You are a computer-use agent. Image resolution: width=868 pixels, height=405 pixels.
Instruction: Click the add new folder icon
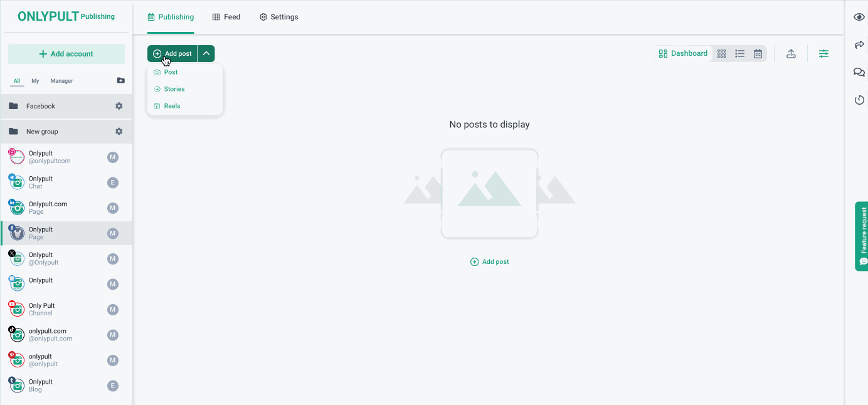point(121,81)
